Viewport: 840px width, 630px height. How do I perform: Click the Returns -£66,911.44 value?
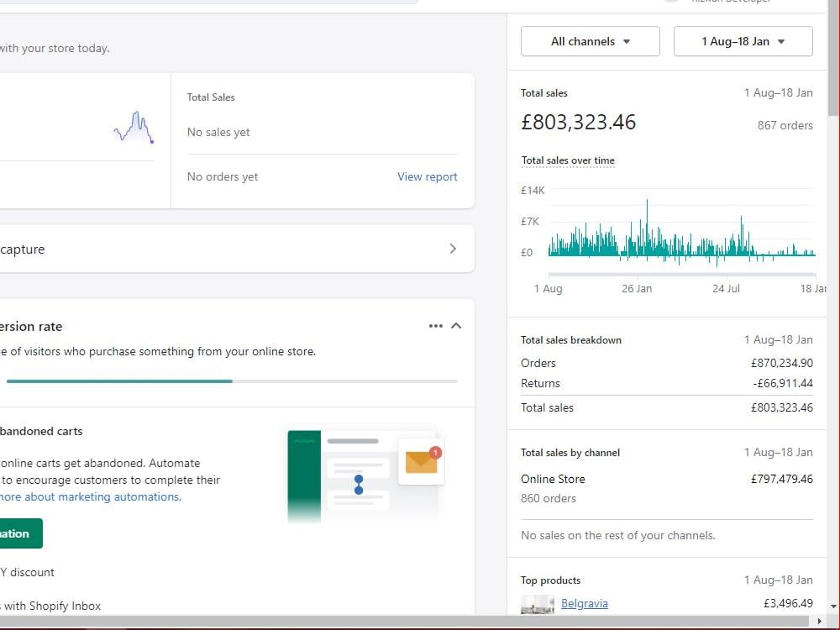coord(783,384)
